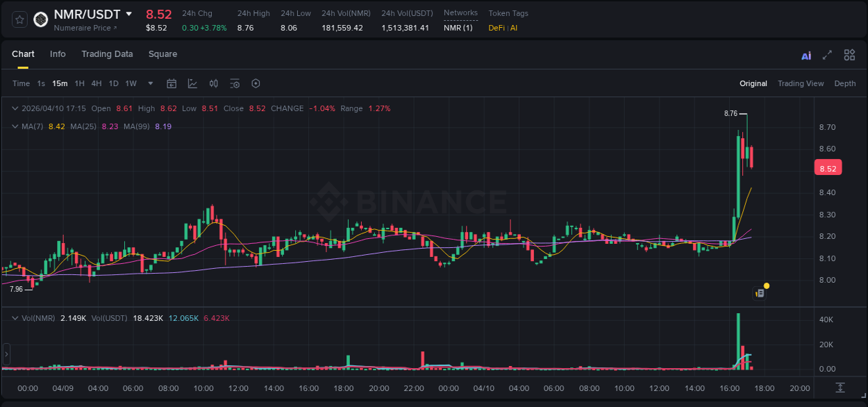Open more timeframe options after 1W
Viewport: 868px width, 407px height.
149,83
